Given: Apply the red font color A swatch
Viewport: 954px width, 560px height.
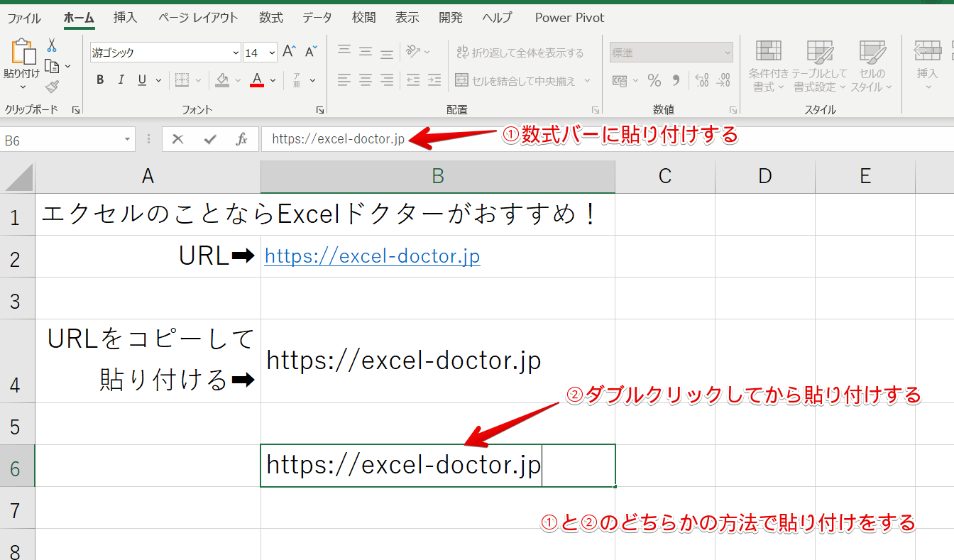Looking at the screenshot, I should click(257, 80).
